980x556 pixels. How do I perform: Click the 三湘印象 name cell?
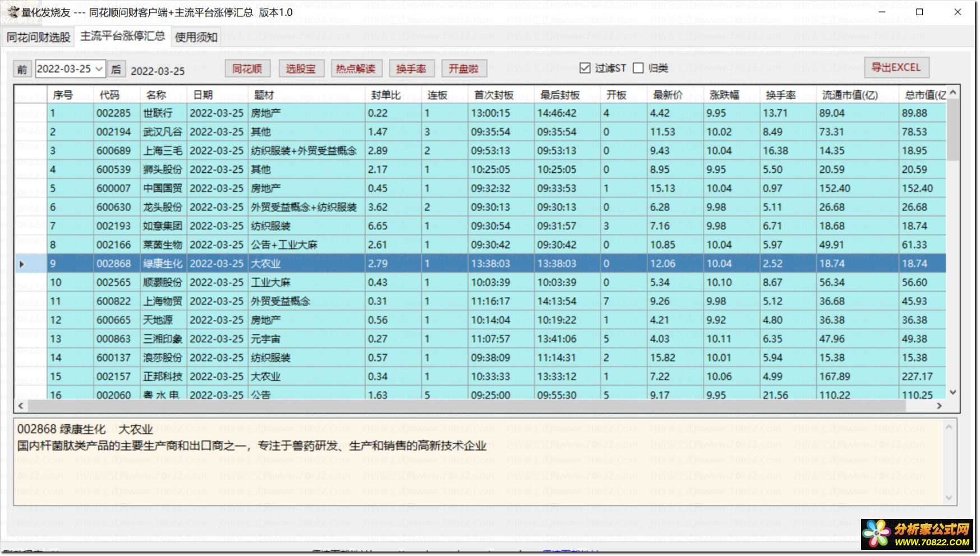164,339
